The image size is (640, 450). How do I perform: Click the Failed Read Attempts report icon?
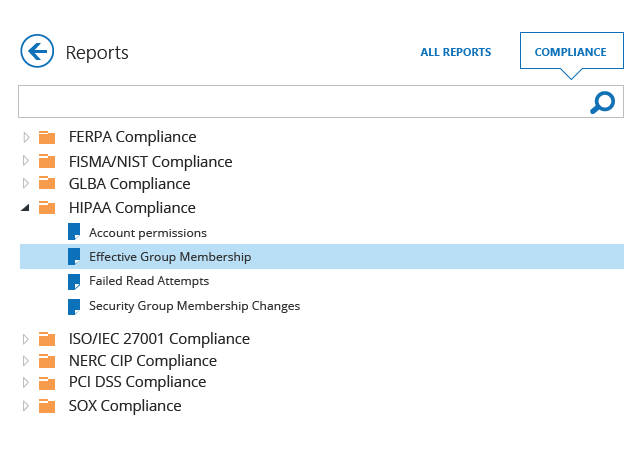(x=73, y=281)
